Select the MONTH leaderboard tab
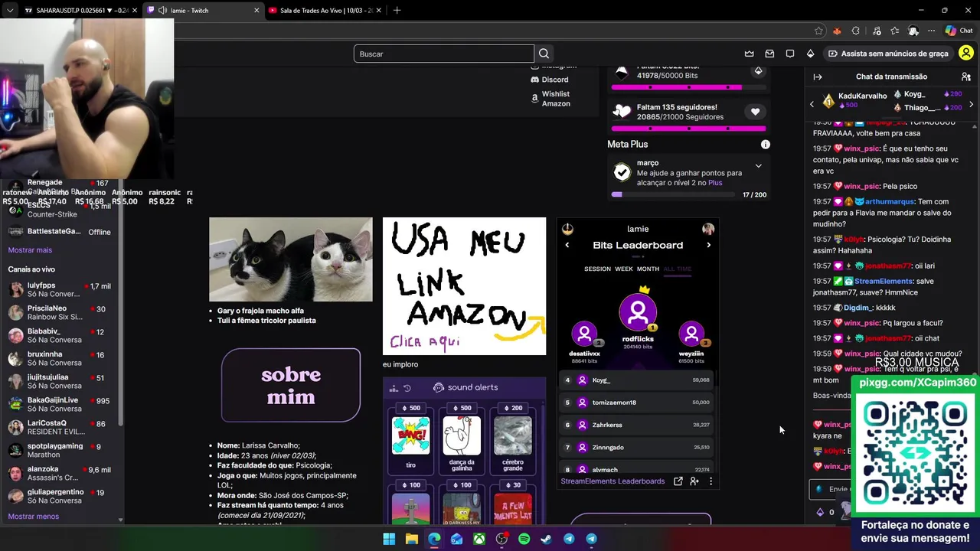Screen dimensions: 980x551 (648, 269)
